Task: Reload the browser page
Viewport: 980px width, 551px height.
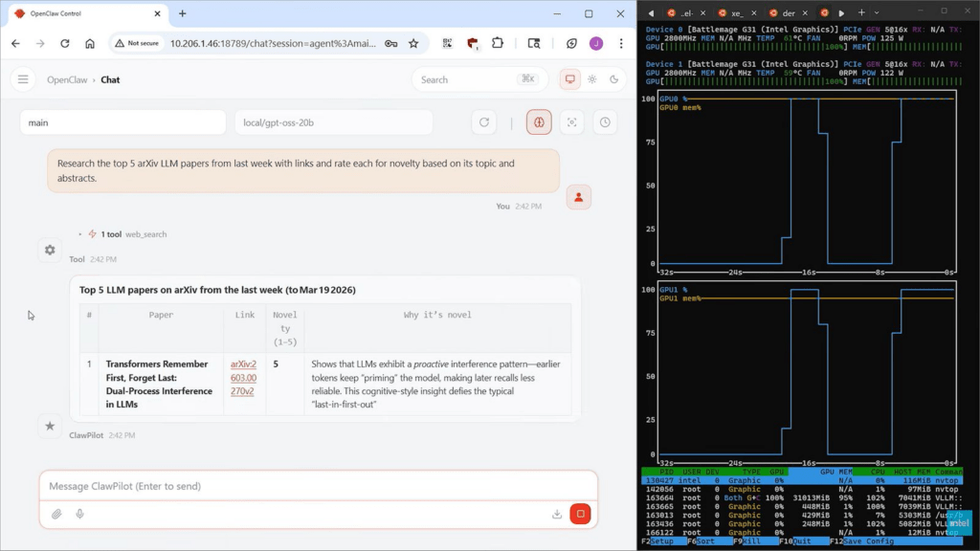Action: (x=64, y=43)
